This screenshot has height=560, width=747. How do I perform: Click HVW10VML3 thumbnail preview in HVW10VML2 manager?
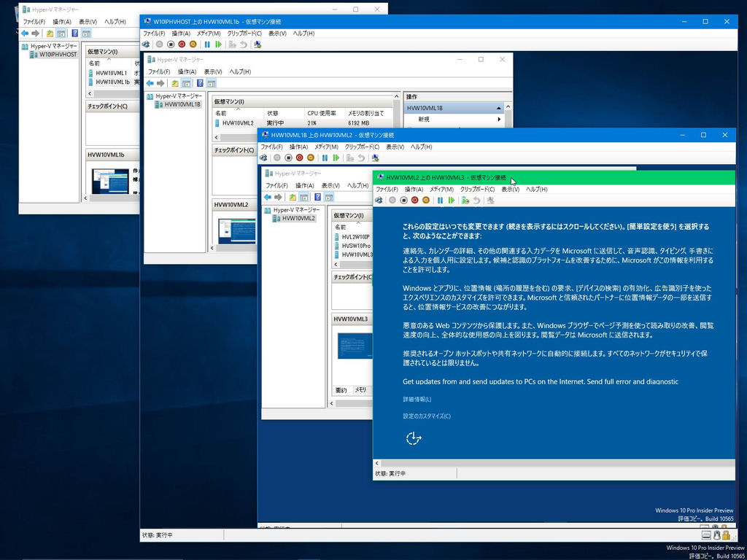355,346
